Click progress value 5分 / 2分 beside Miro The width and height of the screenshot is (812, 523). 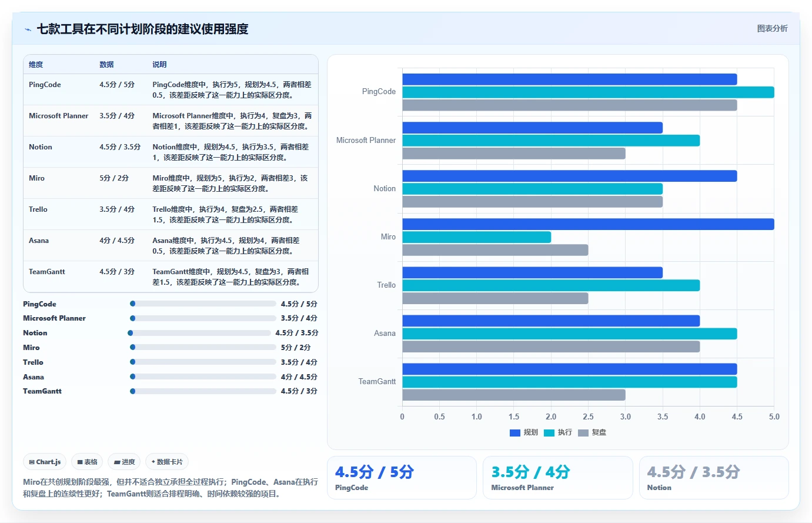(x=296, y=348)
